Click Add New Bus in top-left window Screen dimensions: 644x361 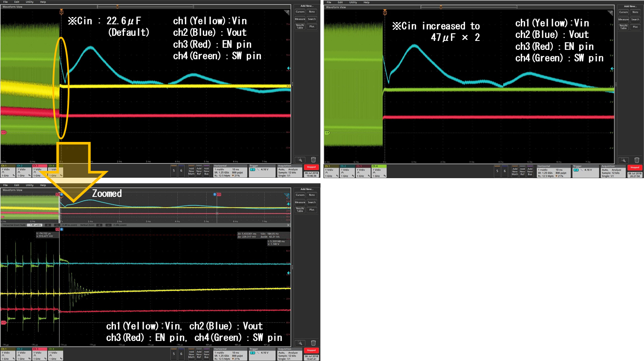click(206, 170)
